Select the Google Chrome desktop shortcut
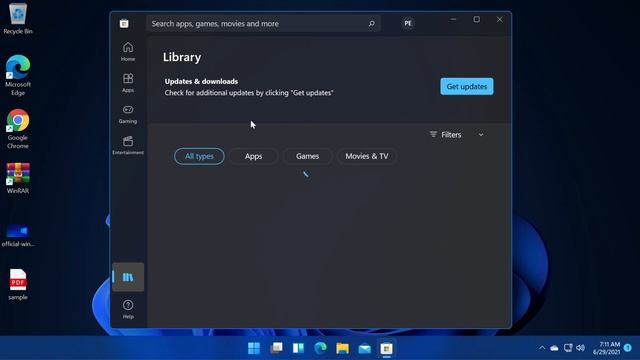 point(18,129)
